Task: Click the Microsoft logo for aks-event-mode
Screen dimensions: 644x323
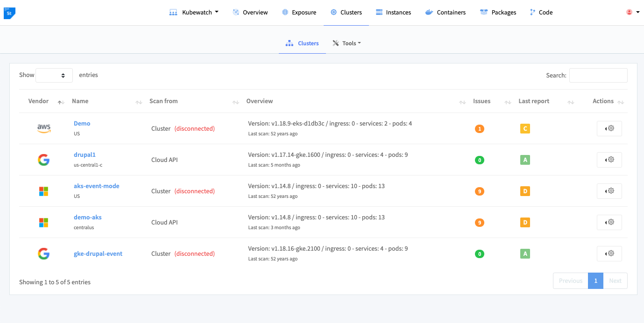Action: coord(43,191)
